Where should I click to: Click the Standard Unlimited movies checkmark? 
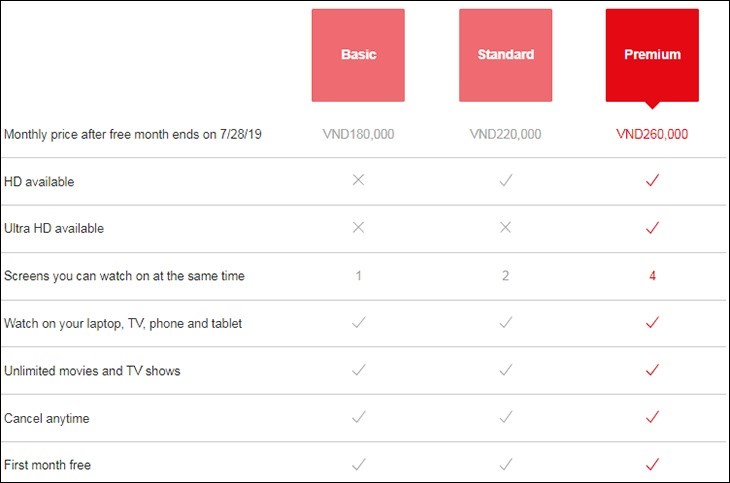[505, 371]
